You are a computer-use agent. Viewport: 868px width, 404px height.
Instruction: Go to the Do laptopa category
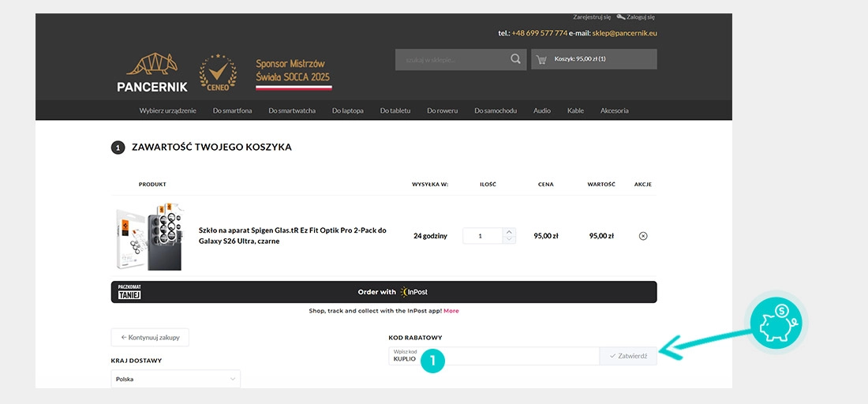pos(347,110)
